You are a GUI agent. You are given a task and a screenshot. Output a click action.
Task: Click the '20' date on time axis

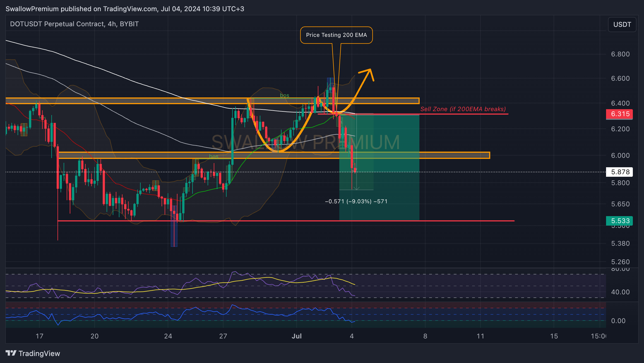[x=95, y=336]
